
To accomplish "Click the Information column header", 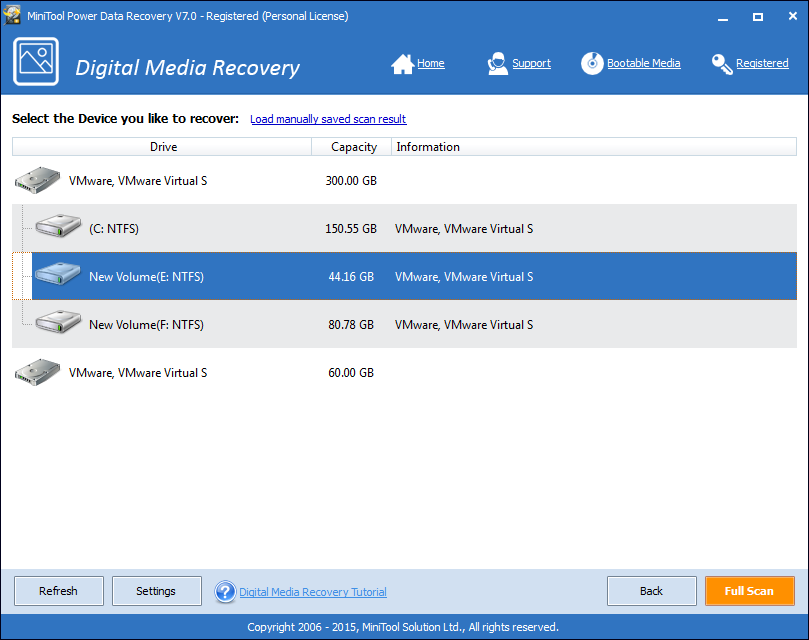I will pos(594,147).
